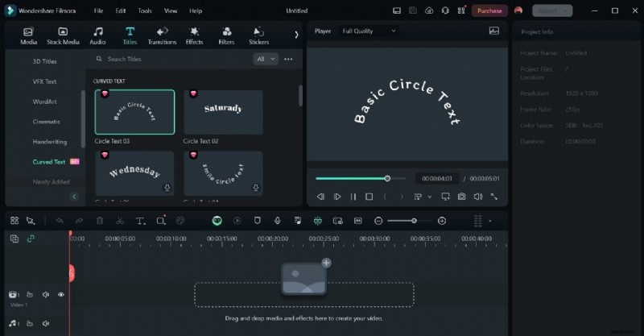Click the voiceover microphone icon

pyautogui.click(x=277, y=221)
